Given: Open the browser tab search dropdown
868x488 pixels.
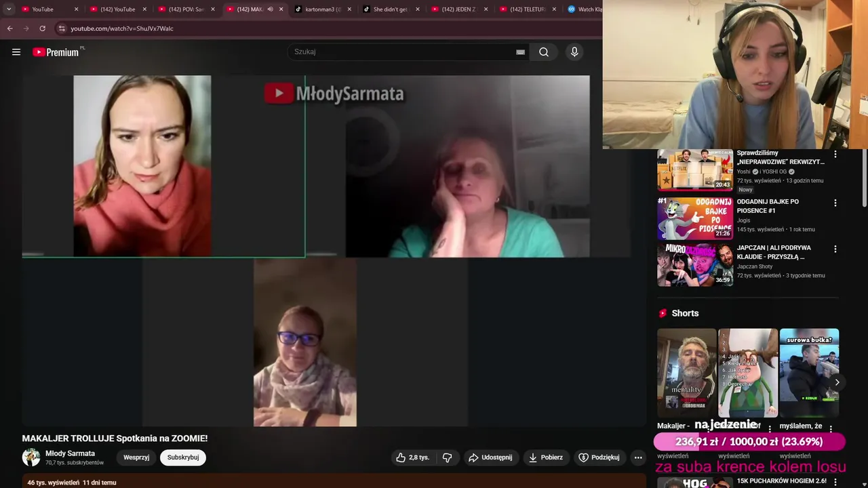Looking at the screenshot, I should 9,9.
